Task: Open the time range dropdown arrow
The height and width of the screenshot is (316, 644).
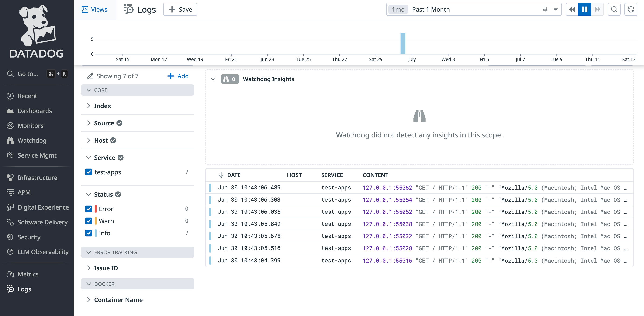Action: 555,10
